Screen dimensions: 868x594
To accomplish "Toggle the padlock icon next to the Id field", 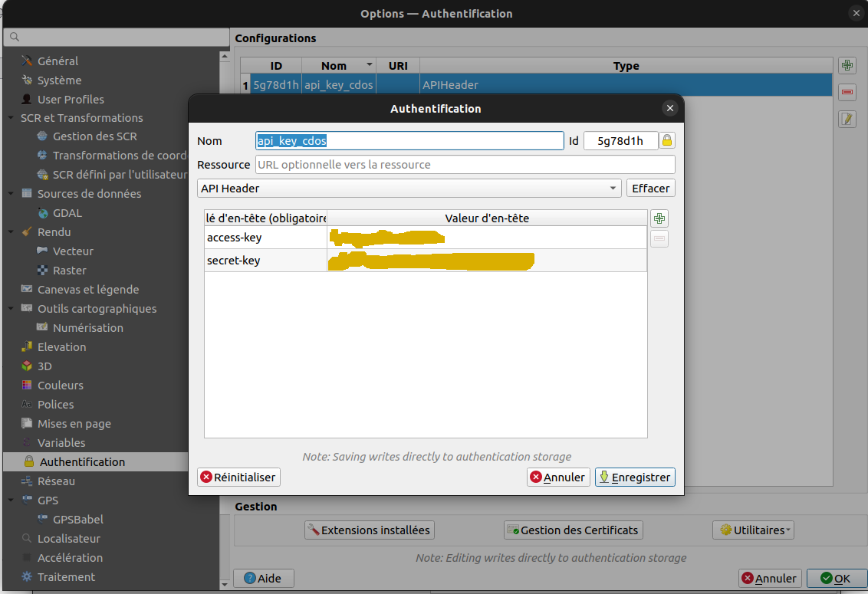I will coord(666,140).
